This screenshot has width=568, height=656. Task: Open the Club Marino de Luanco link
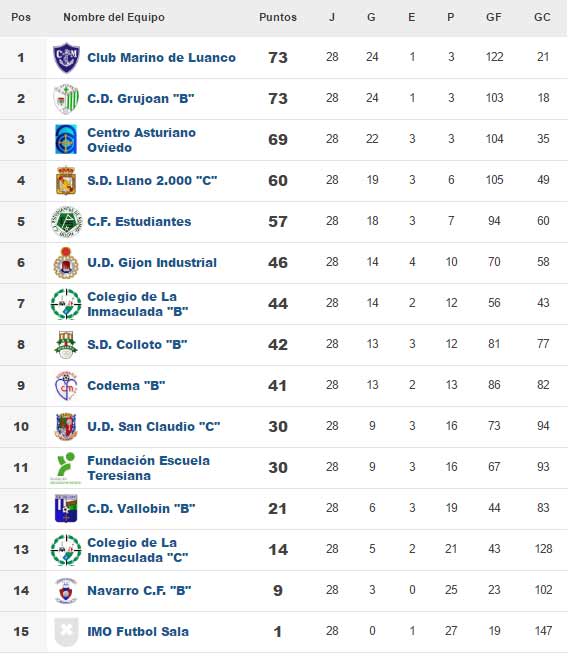coord(161,58)
